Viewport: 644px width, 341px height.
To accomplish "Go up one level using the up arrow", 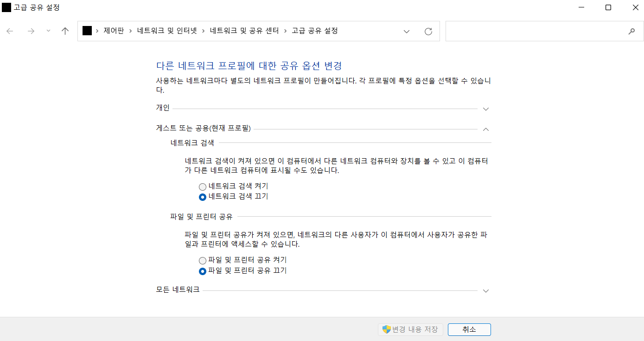I will coord(65,31).
